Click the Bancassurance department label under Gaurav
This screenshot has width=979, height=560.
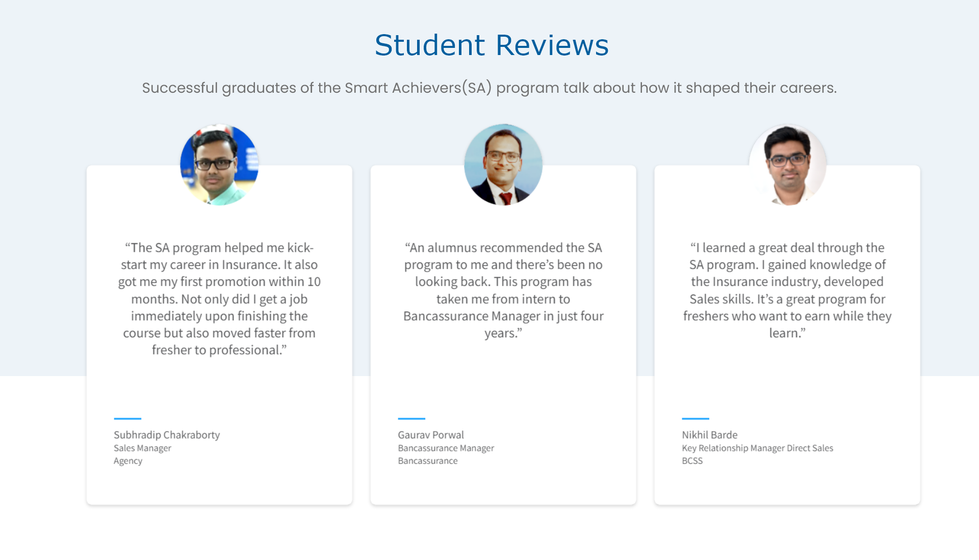[x=428, y=461]
